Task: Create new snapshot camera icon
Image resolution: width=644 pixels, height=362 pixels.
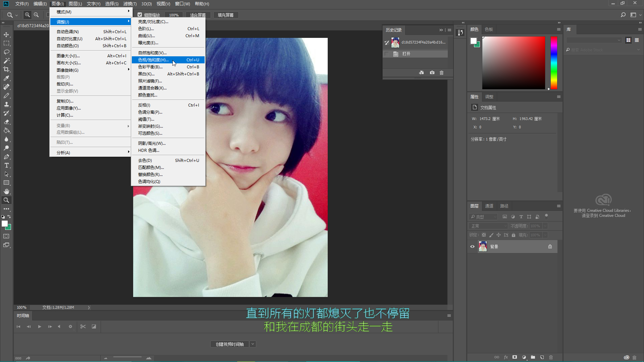Action: tap(432, 73)
